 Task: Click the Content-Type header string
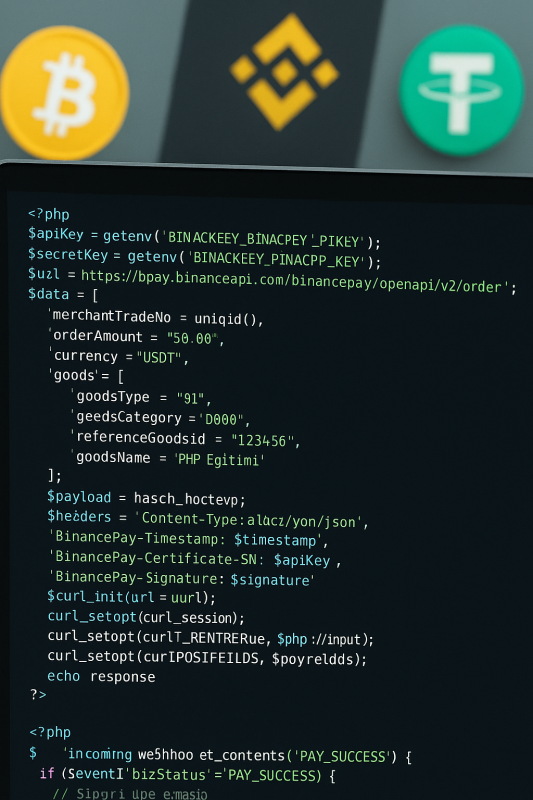248,520
